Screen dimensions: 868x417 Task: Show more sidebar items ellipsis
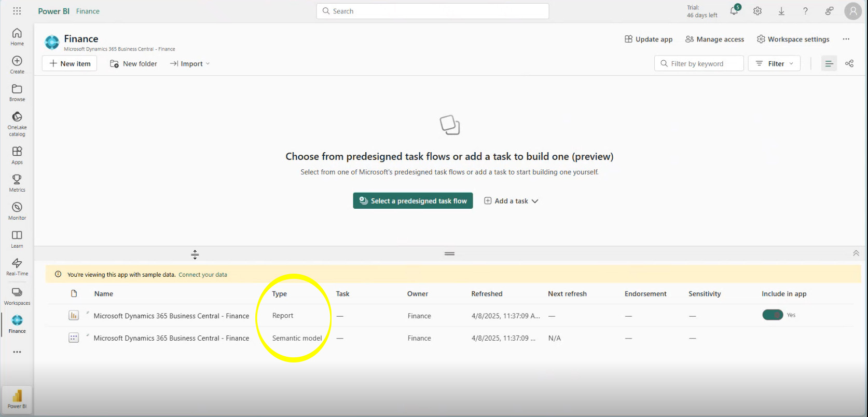pos(17,352)
